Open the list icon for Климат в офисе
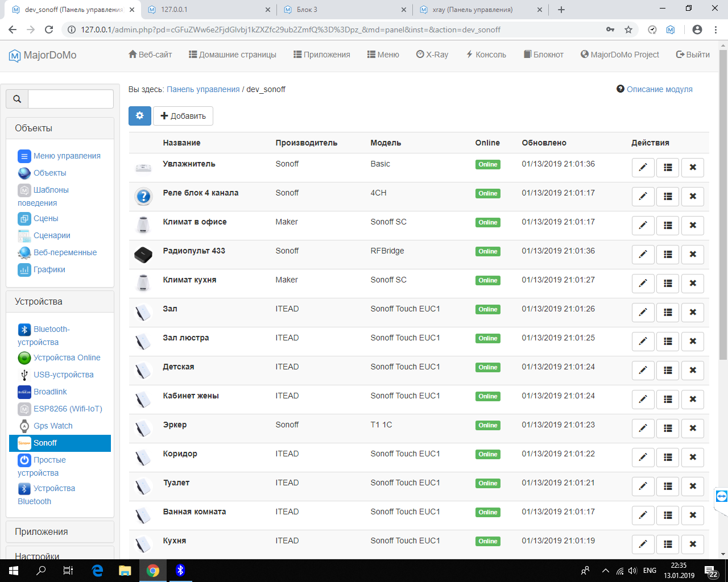Image resolution: width=728 pixels, height=582 pixels. 668,226
